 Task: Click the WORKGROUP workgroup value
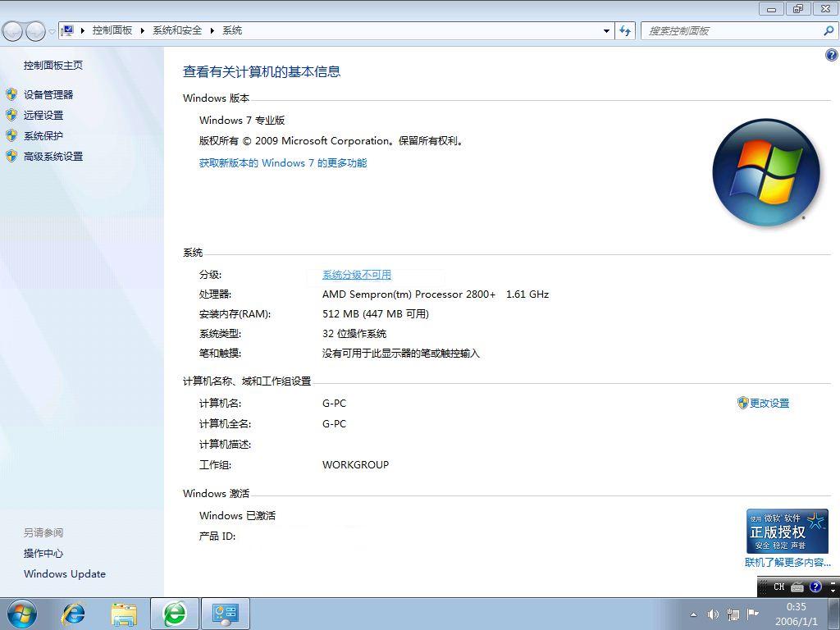[x=356, y=465]
